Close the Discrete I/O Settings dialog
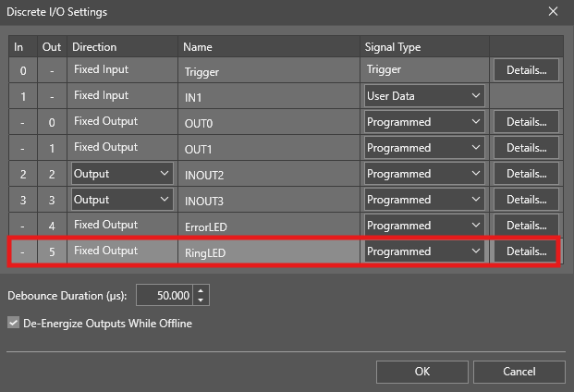The image size is (574, 392). 553,12
